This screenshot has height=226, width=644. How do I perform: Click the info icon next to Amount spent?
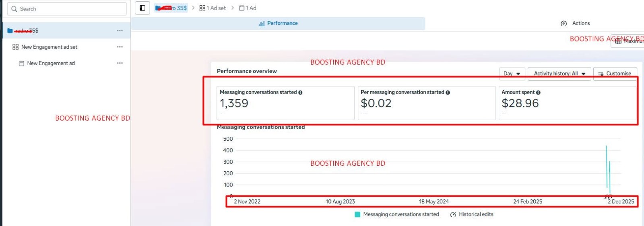(538, 92)
